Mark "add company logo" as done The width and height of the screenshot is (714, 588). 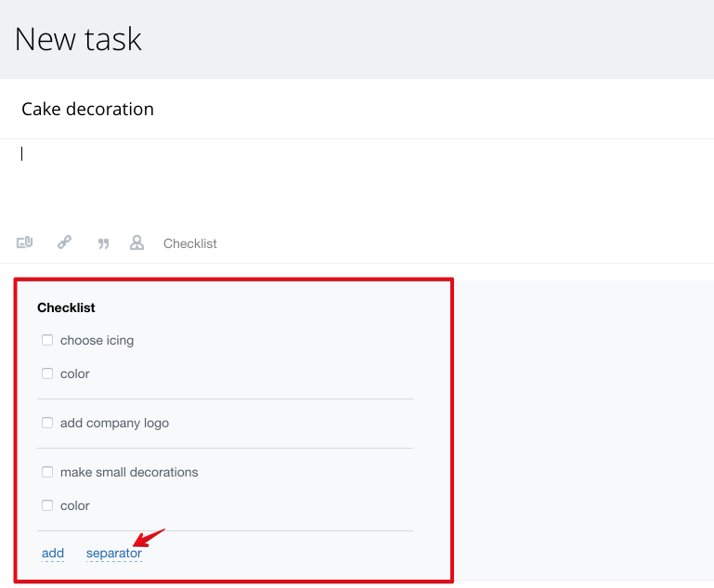click(x=47, y=423)
